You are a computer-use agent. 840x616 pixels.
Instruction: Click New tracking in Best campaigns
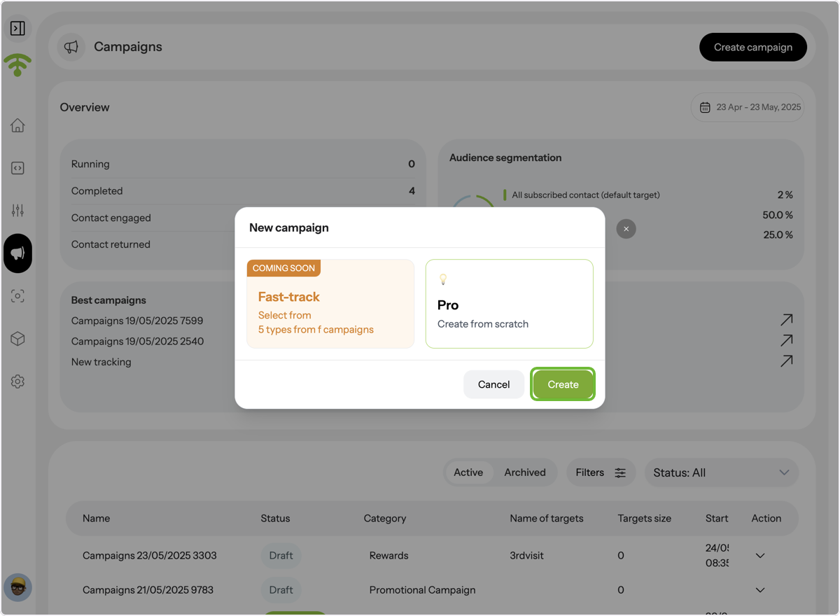click(101, 362)
